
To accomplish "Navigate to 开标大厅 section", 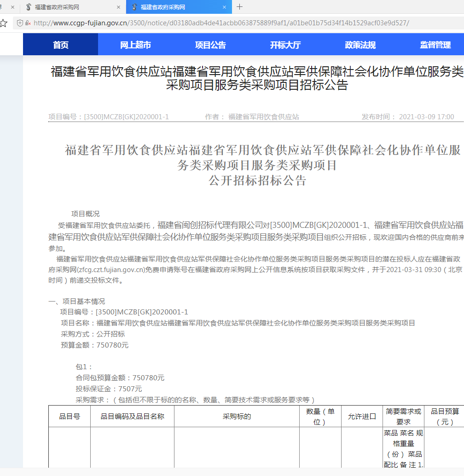I will (x=285, y=45).
